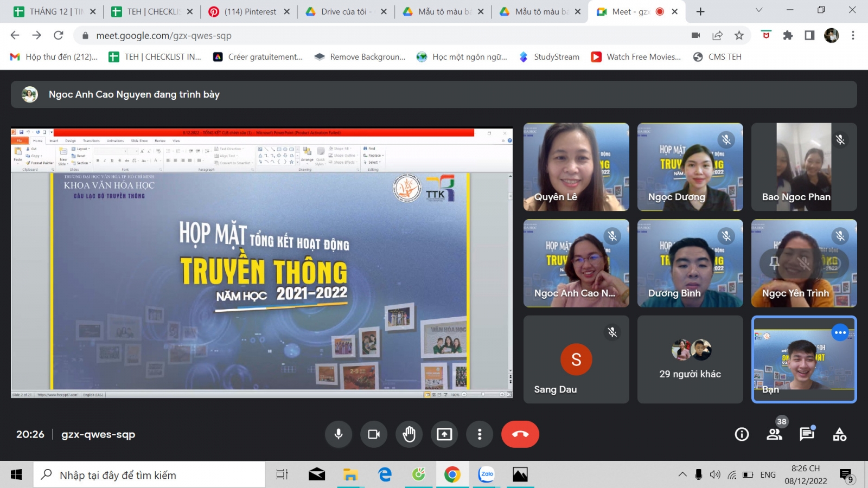Click the red leave call button

520,434
